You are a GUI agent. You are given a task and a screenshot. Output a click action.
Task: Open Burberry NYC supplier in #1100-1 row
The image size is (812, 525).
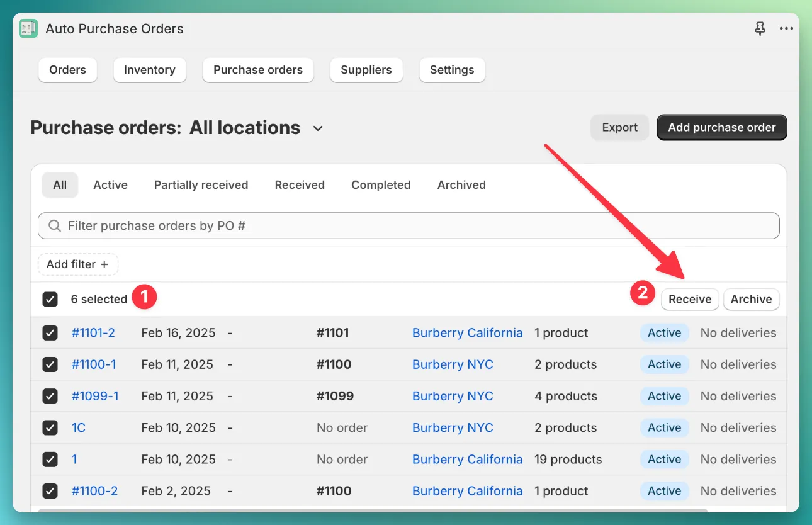[x=453, y=364]
